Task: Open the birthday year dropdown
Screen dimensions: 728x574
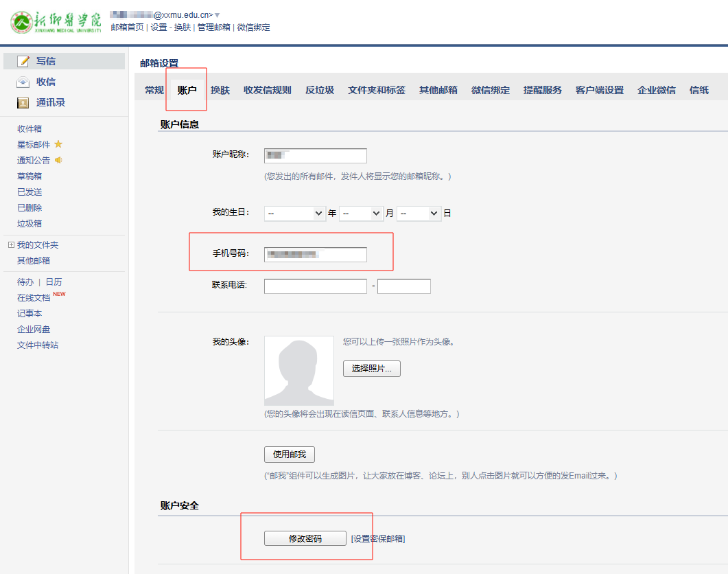Action: 295,214
